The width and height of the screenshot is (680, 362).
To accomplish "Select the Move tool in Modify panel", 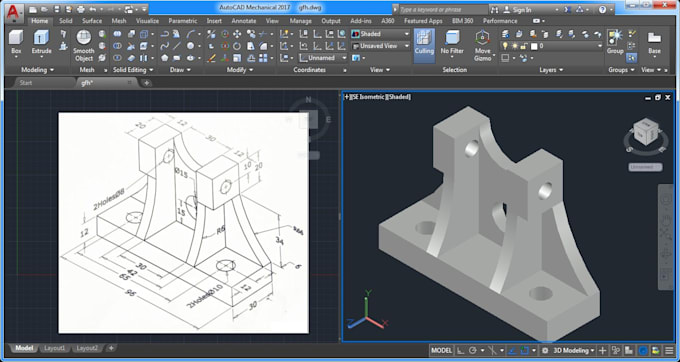I will (237, 34).
